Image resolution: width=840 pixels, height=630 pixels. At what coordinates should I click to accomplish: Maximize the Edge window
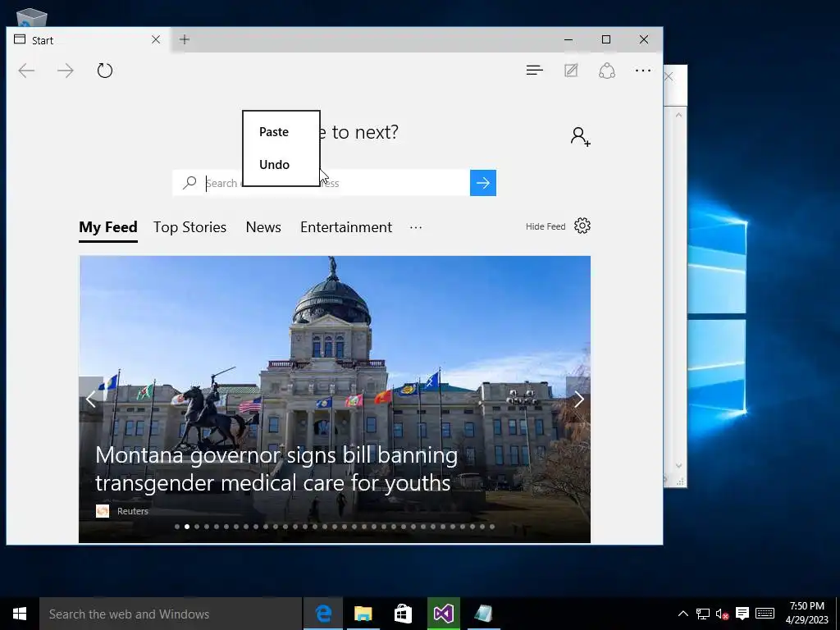[606, 39]
